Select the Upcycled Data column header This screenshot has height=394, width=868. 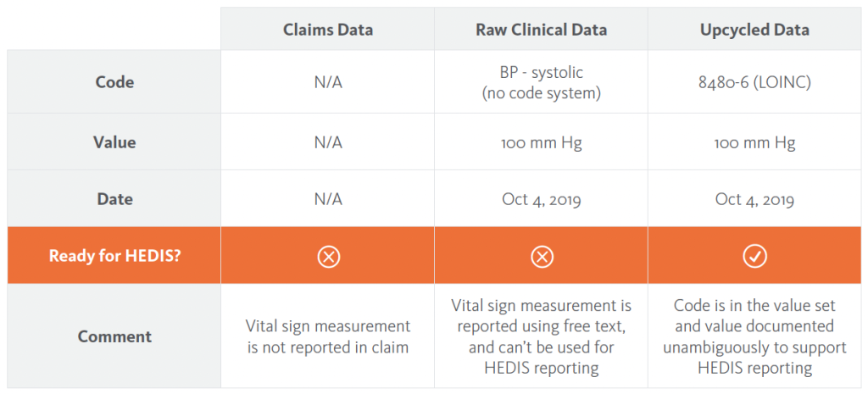click(x=754, y=30)
